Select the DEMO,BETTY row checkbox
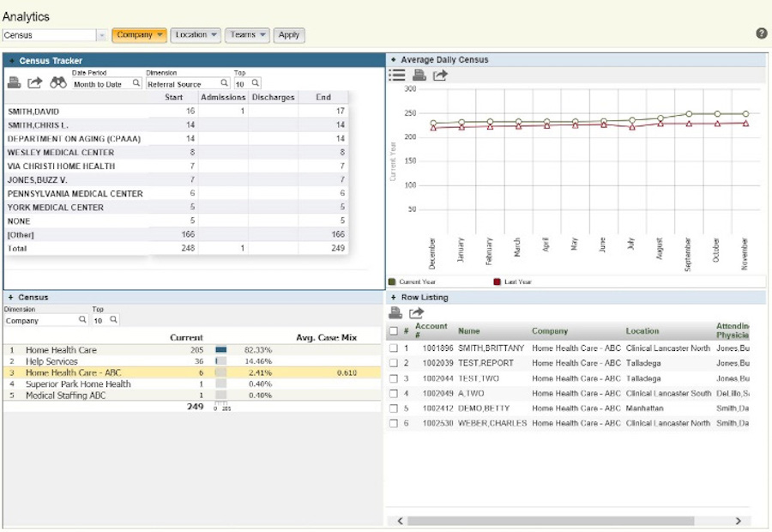Screen dimensions: 772x532 click(x=393, y=408)
